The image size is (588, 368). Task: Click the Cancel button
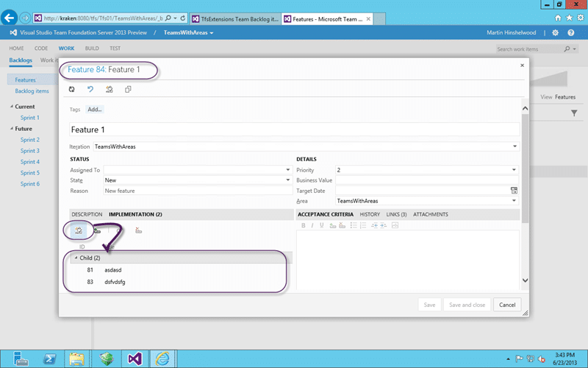click(507, 305)
